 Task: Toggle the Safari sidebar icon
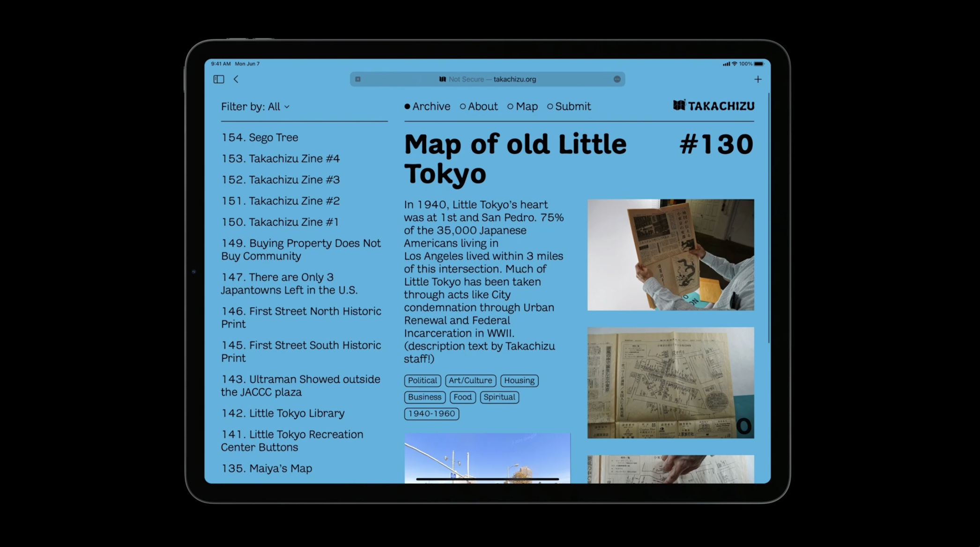tap(219, 79)
